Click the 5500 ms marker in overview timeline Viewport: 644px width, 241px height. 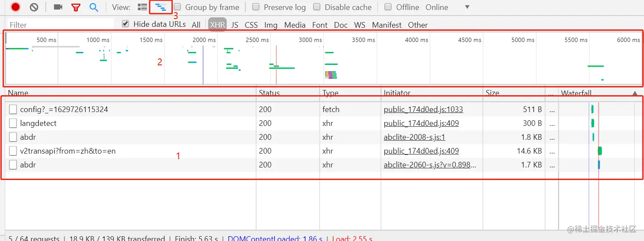point(576,40)
